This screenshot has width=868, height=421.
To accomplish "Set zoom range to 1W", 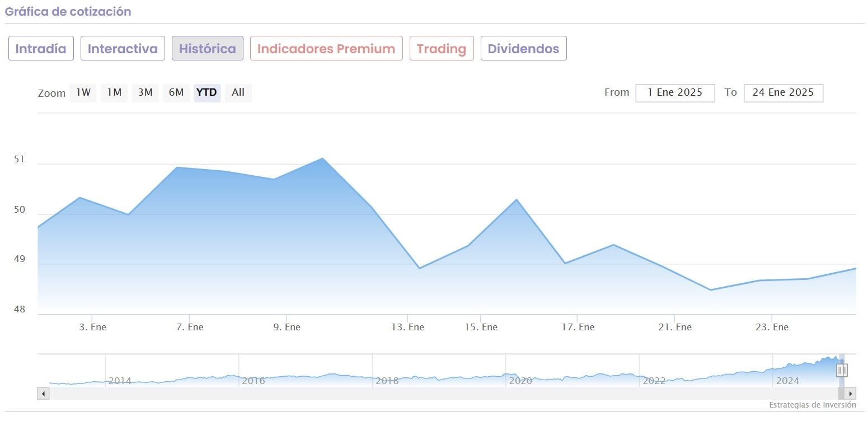I will 83,93.
